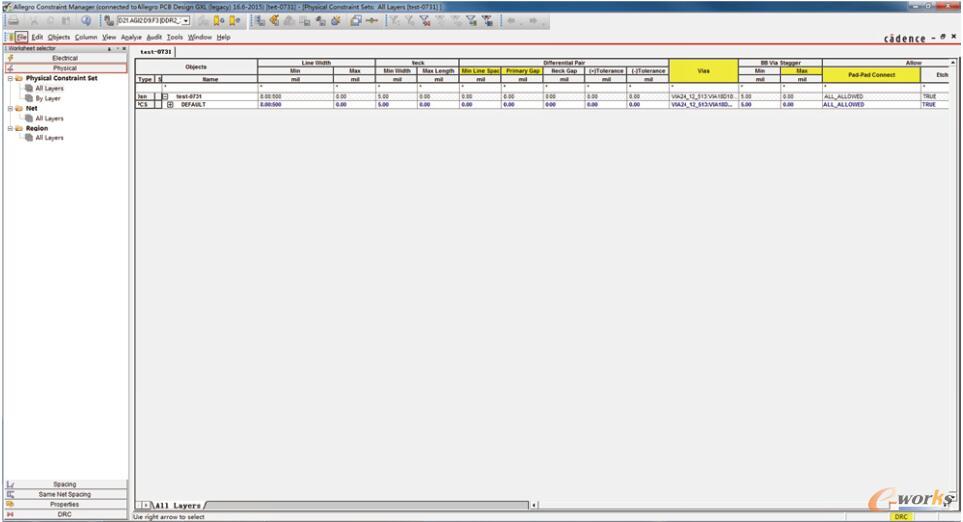The image size is (963, 522).
Task: Click the overlapping windows icon in toolbar
Action: 356,21
